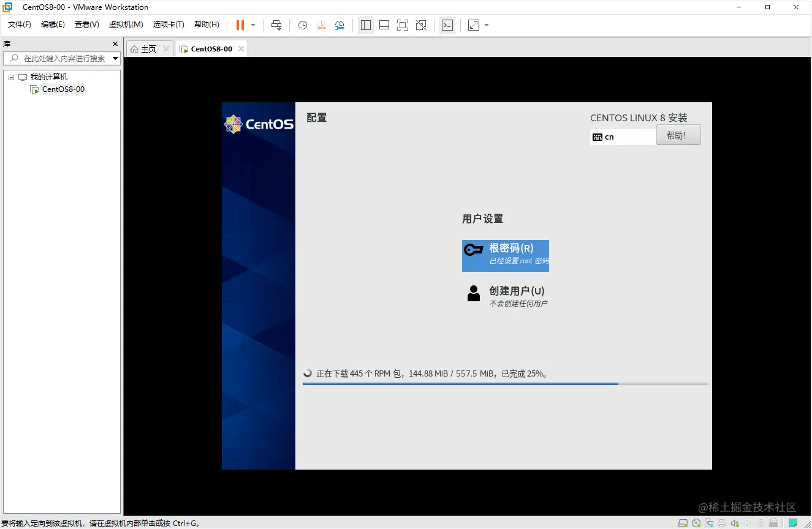Enter full screen mode from the toolbar
812x529 pixels.
click(402, 25)
